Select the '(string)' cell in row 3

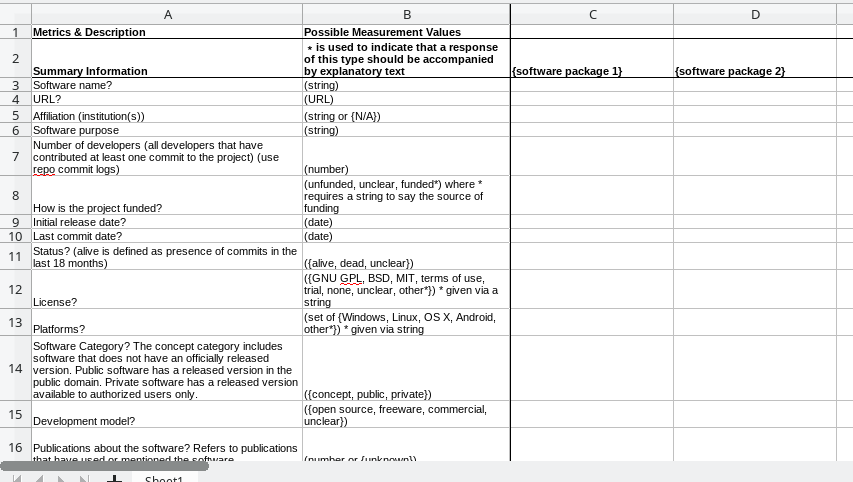pos(406,85)
